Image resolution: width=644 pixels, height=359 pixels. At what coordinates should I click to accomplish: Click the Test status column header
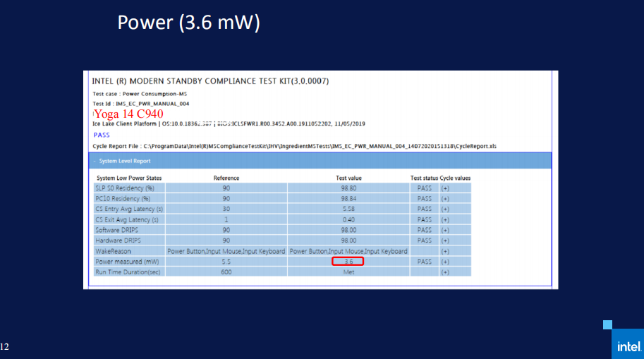[x=424, y=178]
